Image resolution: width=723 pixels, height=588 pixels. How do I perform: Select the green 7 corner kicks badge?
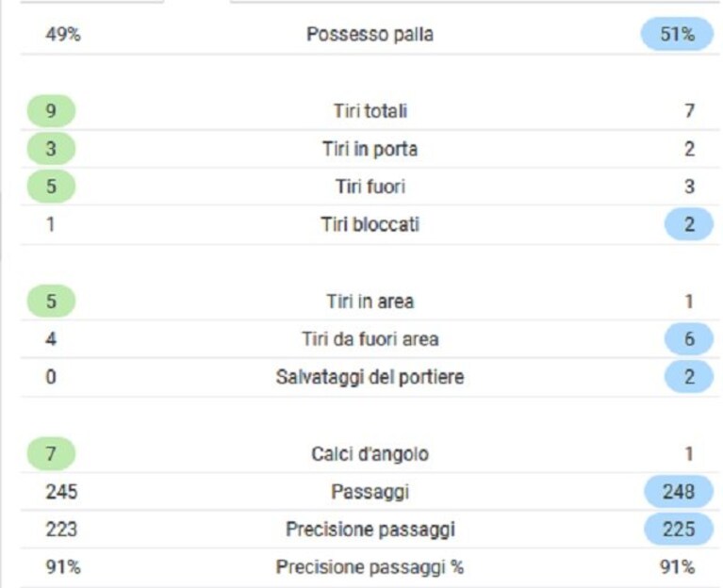51,453
